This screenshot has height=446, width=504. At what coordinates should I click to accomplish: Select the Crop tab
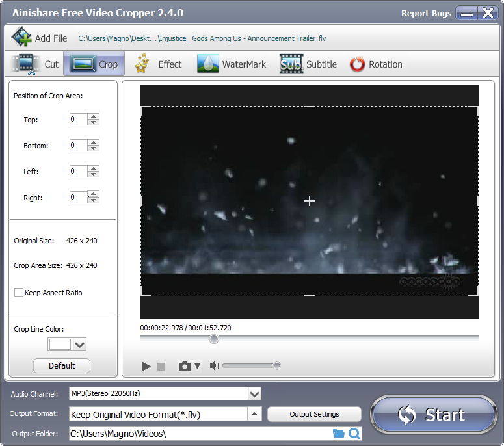[94, 64]
